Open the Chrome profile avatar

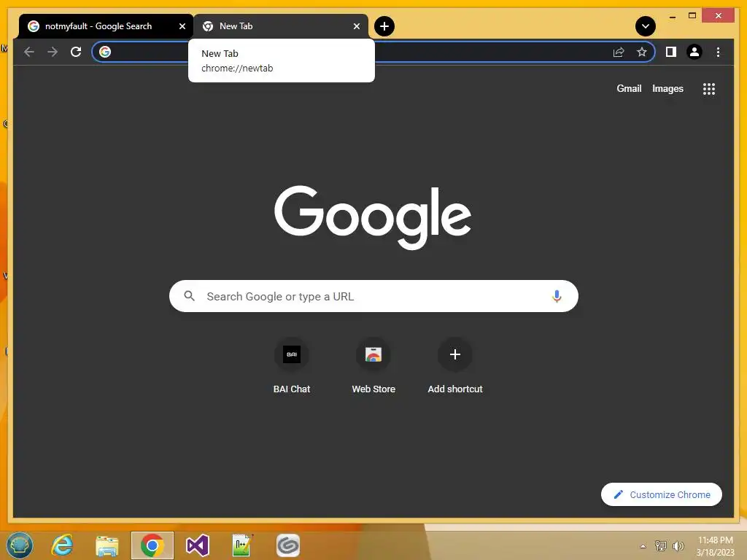694,52
